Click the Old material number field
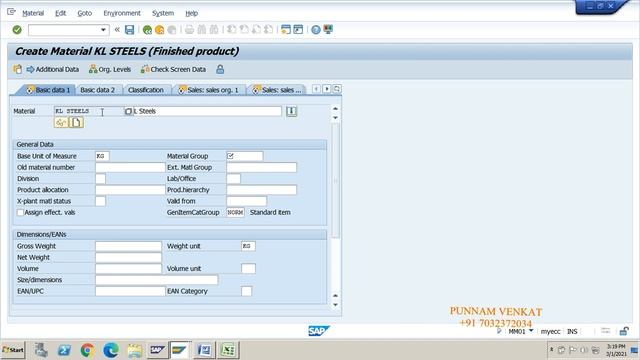The image size is (640, 360). pyautogui.click(x=130, y=167)
